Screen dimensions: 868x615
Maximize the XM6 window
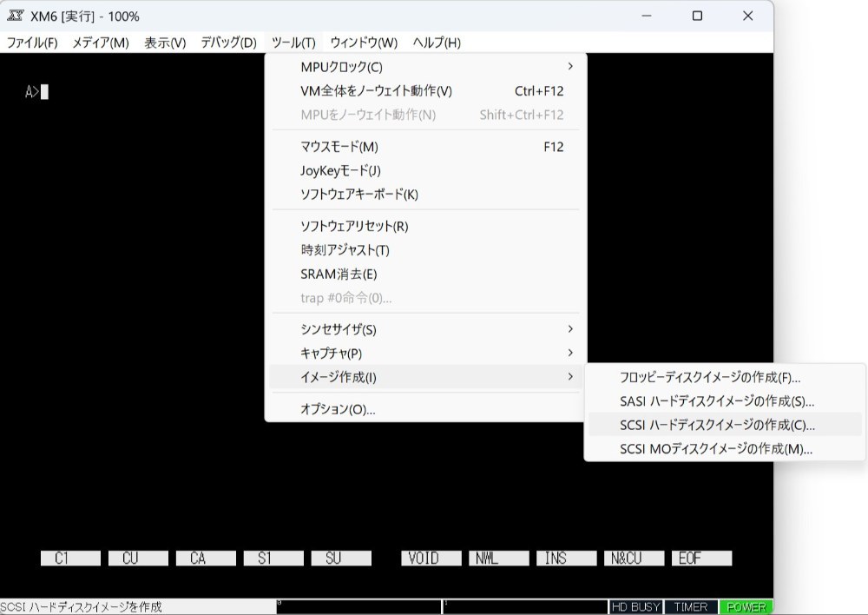[x=698, y=16]
